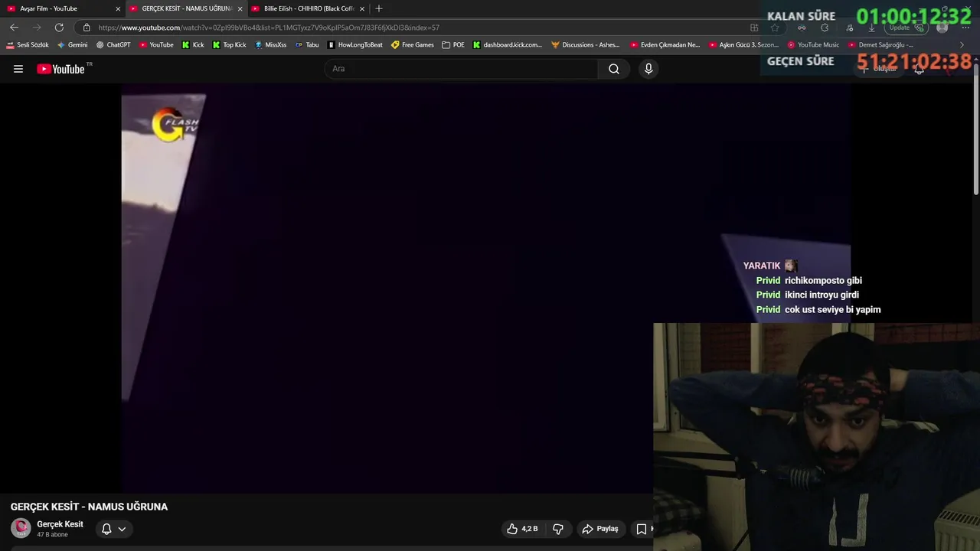This screenshot has width=980, height=551.
Task: Share the video using Paylaş button
Action: pyautogui.click(x=599, y=529)
